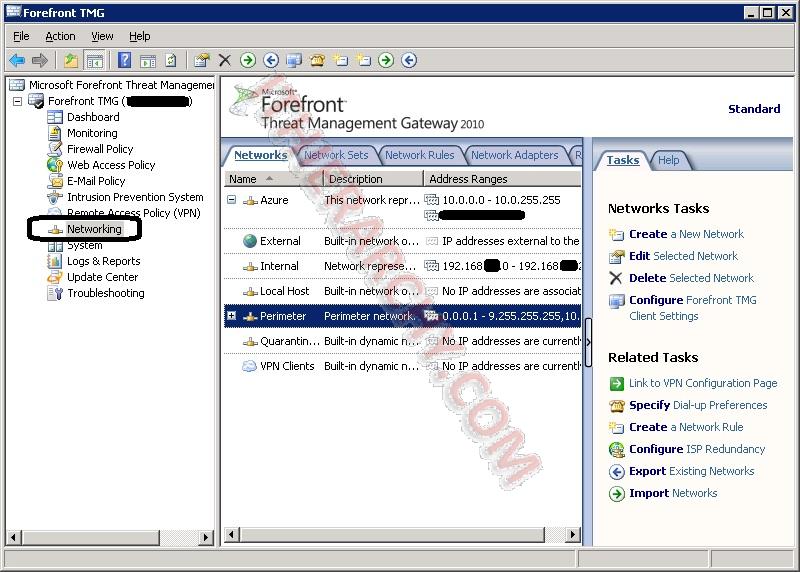Open Link to VPN Configuration Page

pos(703,383)
